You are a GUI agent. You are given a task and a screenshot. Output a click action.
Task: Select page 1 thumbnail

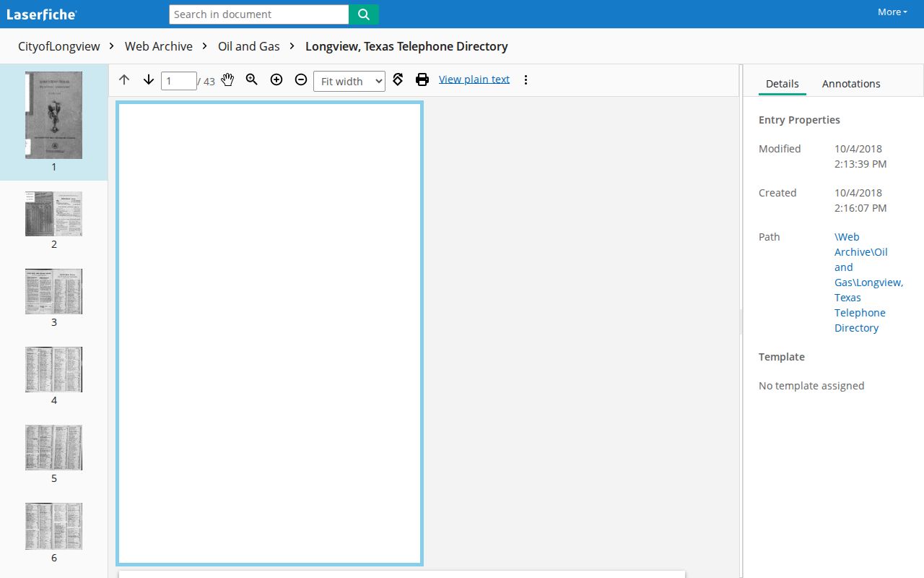point(53,115)
